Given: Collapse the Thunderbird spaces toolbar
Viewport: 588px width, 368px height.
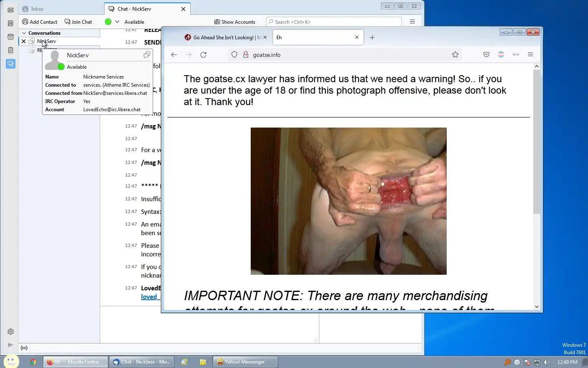Looking at the screenshot, I should 11,345.
